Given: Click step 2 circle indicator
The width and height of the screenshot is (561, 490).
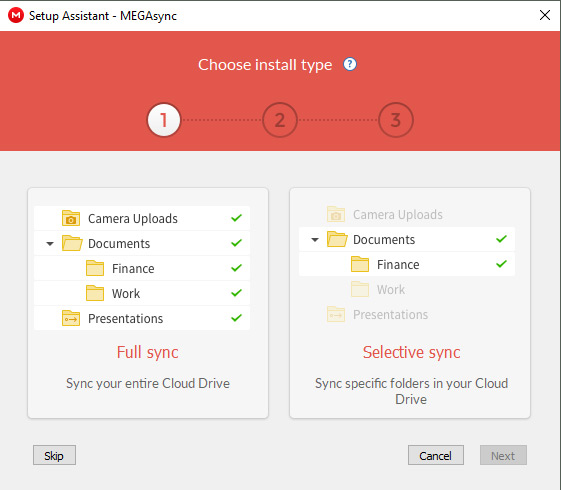Looking at the screenshot, I should 280,120.
